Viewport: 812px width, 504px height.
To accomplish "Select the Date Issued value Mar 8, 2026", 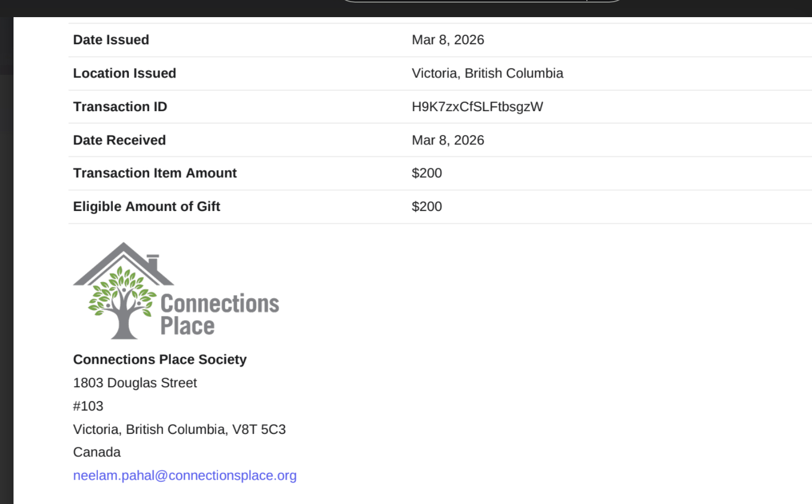I will (x=448, y=40).
